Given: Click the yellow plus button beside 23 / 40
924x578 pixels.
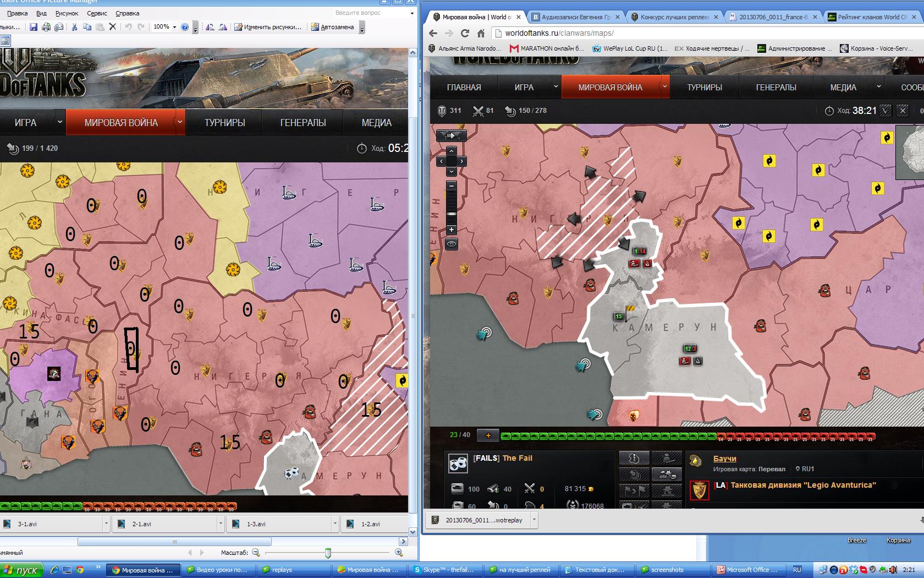Looking at the screenshot, I should 488,435.
